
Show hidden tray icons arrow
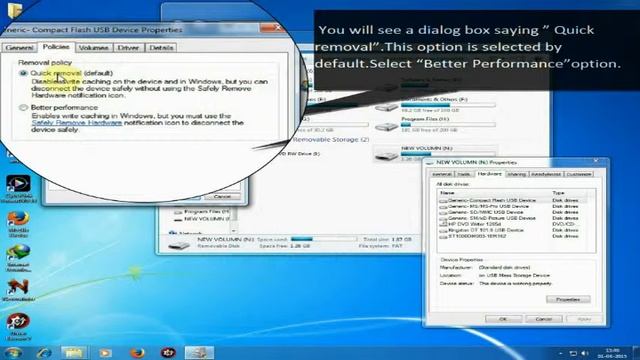point(561,353)
